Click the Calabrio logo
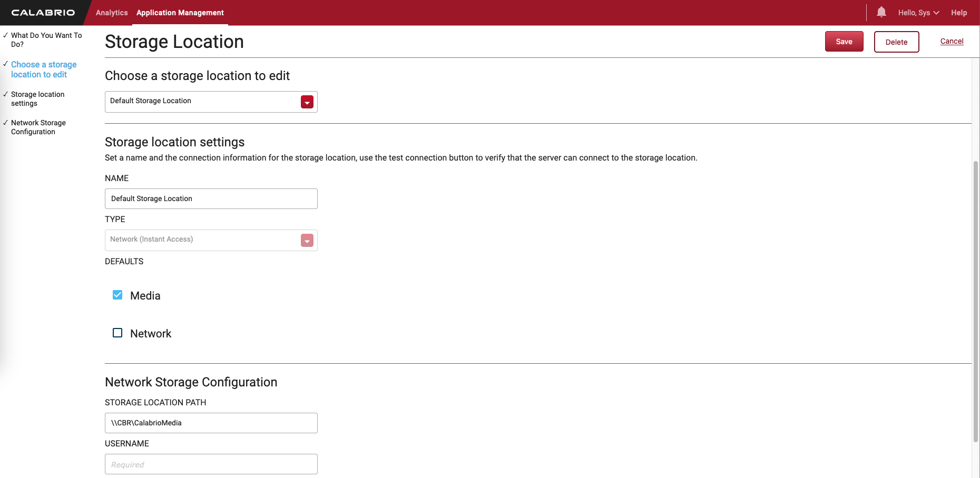This screenshot has height=478, width=980. click(43, 13)
